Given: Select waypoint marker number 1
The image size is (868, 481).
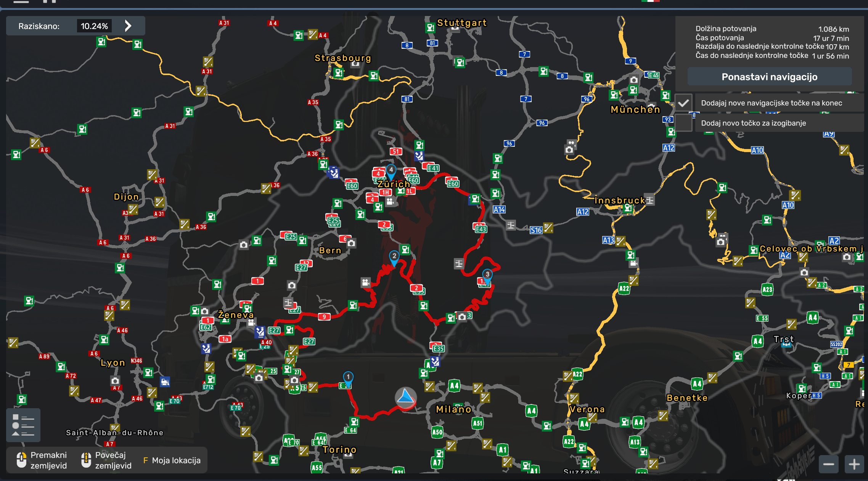Looking at the screenshot, I should 348,377.
